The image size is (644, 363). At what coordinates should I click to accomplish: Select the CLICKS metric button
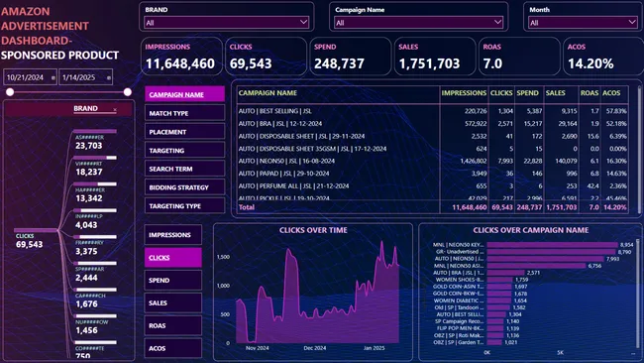click(173, 257)
